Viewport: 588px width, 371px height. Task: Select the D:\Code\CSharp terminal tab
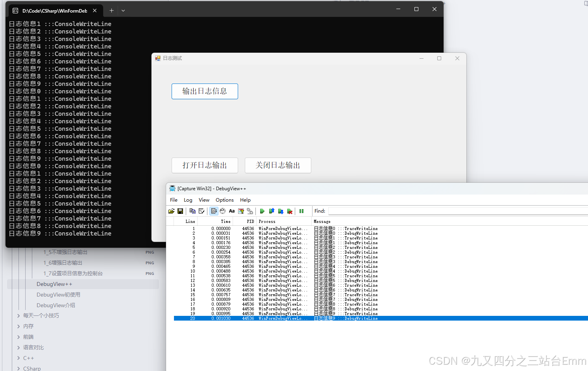click(x=55, y=11)
